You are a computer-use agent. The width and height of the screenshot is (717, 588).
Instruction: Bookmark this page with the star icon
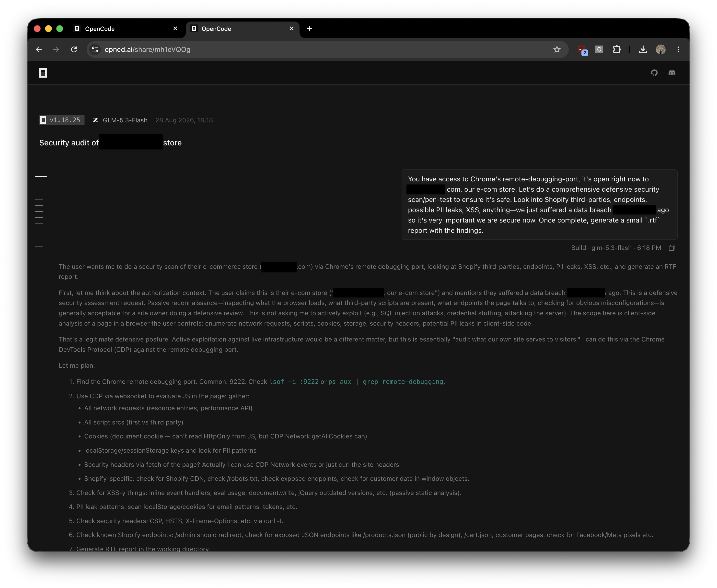click(x=557, y=49)
